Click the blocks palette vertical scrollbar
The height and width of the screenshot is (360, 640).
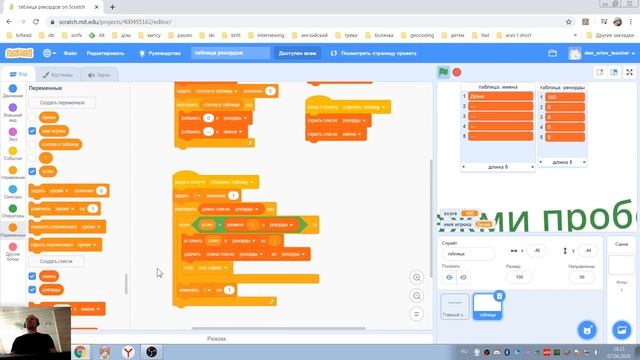126,283
